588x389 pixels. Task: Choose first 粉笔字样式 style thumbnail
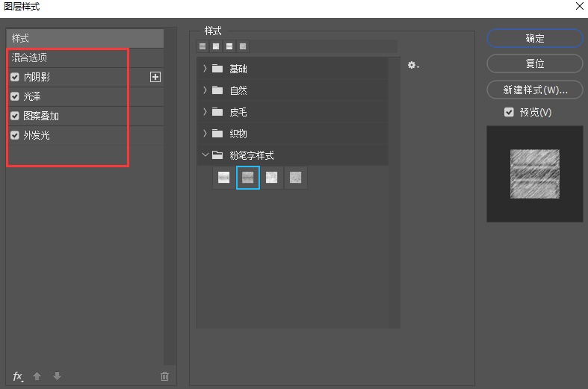click(x=224, y=177)
